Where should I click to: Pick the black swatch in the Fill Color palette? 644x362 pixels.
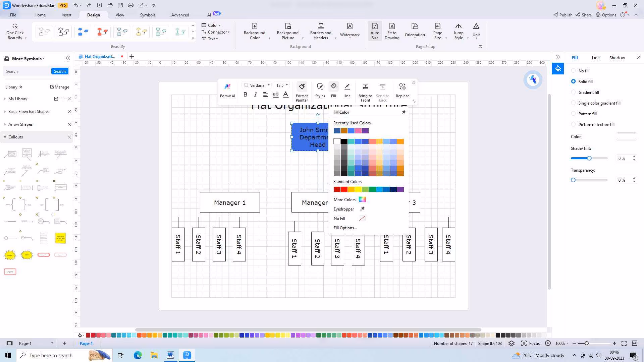pyautogui.click(x=344, y=141)
